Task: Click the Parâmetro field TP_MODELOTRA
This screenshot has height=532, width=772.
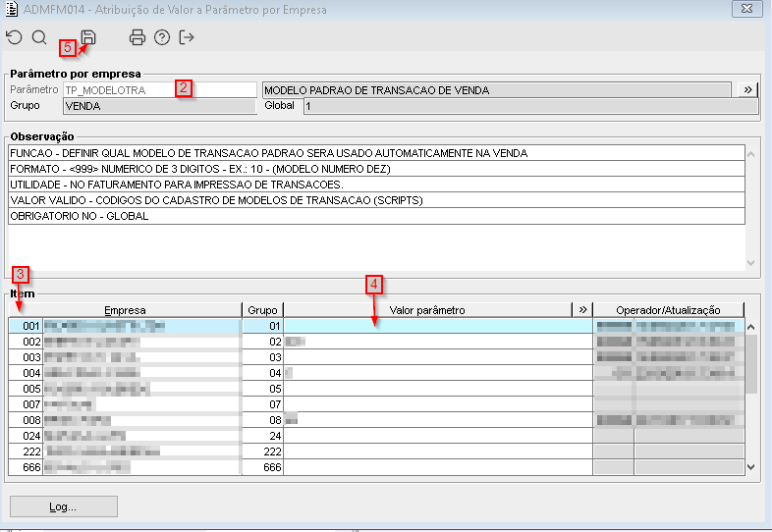Action: [x=160, y=90]
